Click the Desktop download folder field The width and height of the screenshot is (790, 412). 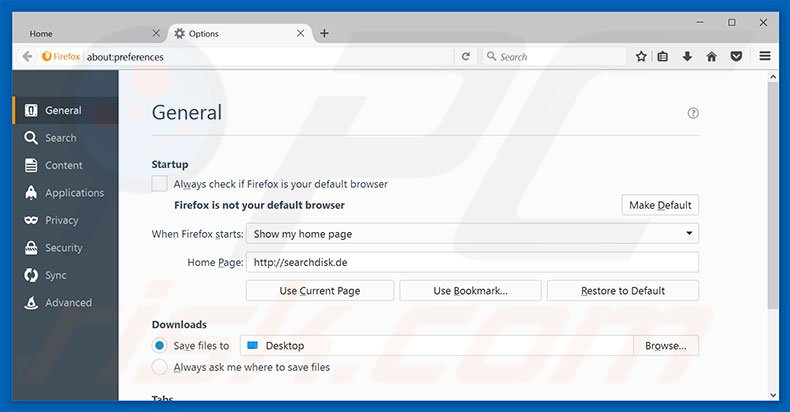(436, 346)
